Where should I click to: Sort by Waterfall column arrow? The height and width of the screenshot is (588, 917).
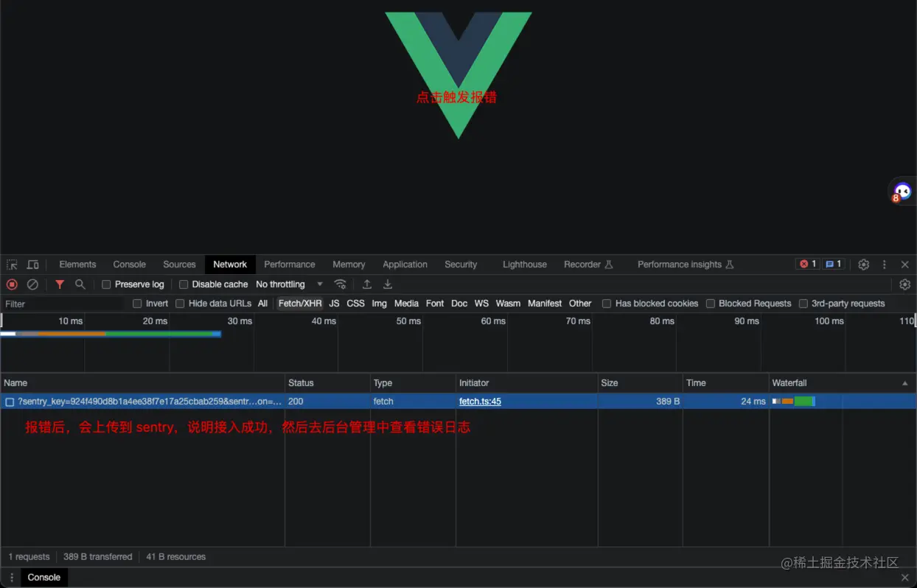(x=905, y=383)
